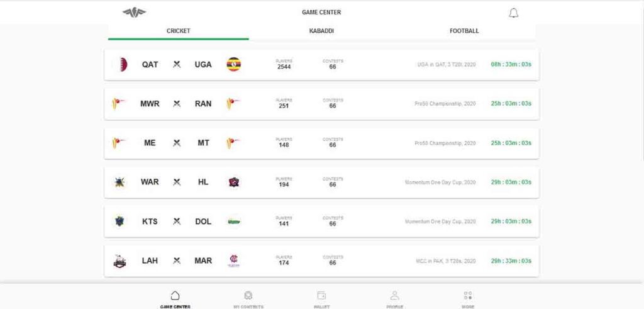This screenshot has height=309, width=644.
Task: Open My Contests trophy icon
Action: [248, 295]
